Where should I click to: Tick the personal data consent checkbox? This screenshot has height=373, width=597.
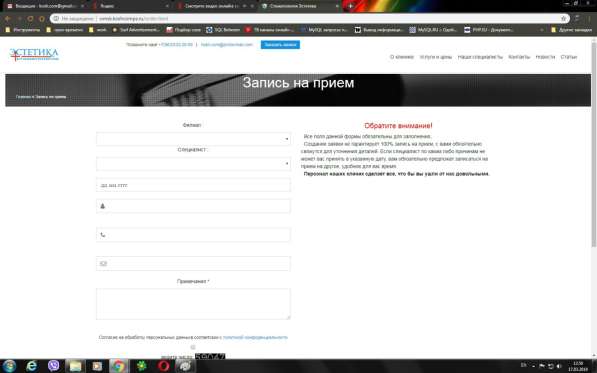click(x=193, y=347)
